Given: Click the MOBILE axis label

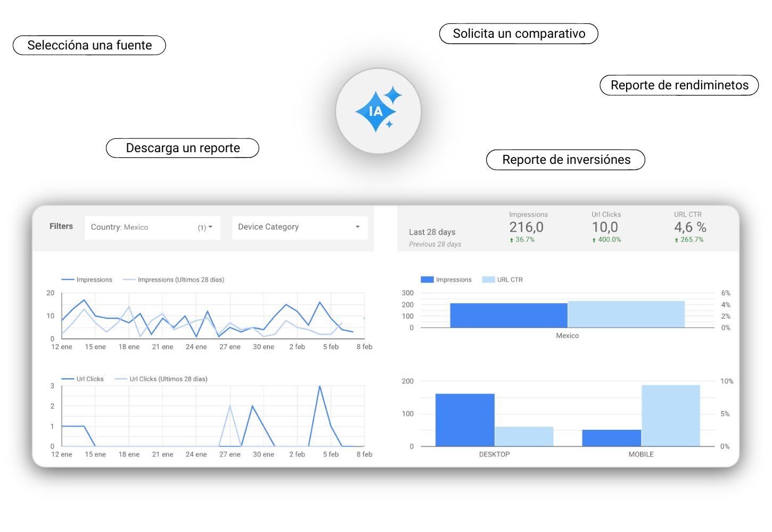Looking at the screenshot, I should click(641, 454).
